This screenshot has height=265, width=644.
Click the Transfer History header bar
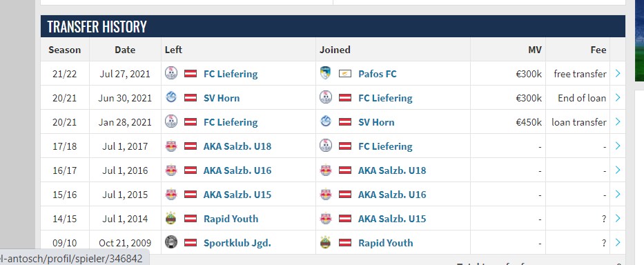click(333, 26)
